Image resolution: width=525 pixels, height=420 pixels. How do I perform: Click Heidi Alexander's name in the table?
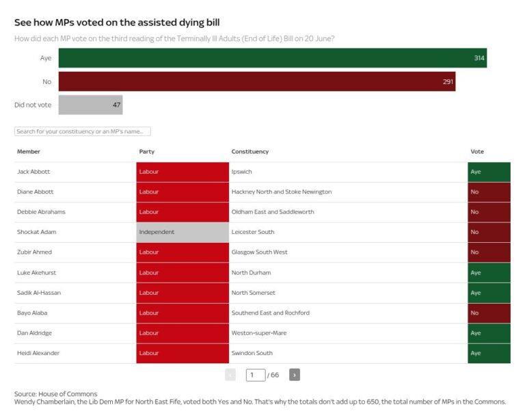point(37,353)
